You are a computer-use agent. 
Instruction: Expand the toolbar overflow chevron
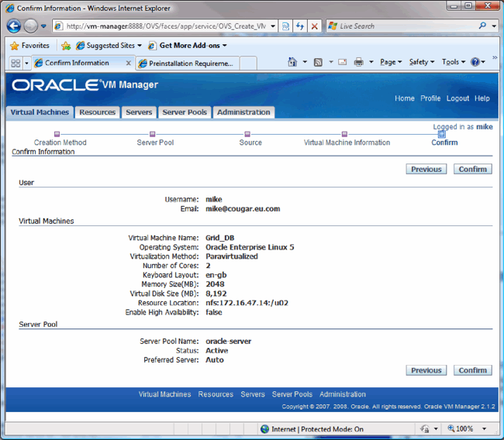click(x=495, y=57)
